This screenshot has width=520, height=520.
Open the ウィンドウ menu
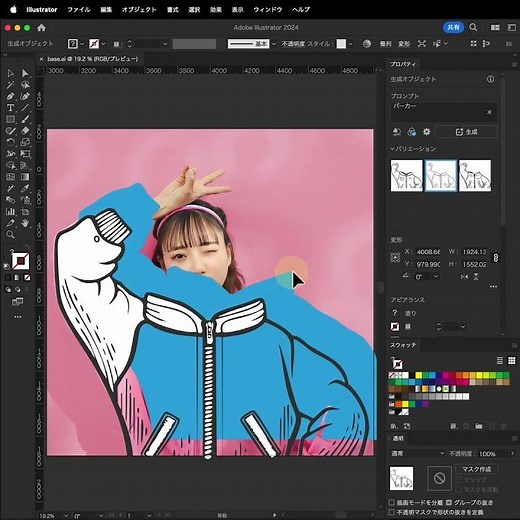tap(268, 10)
